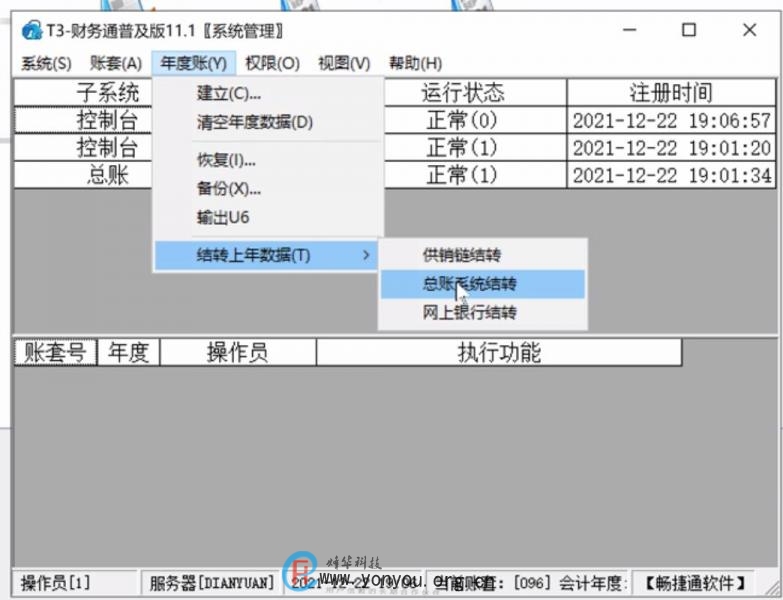Click the 正常(0) status cell
This screenshot has width=783, height=600.
[x=475, y=120]
